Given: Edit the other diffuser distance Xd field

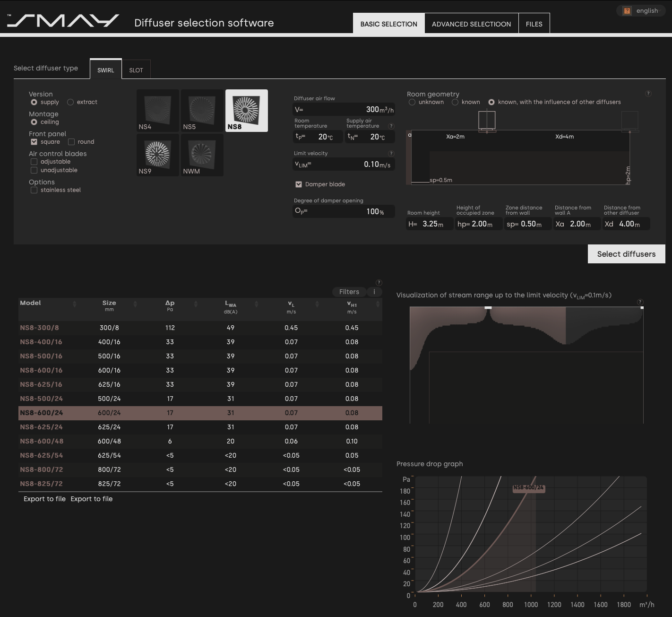Looking at the screenshot, I should pos(627,224).
